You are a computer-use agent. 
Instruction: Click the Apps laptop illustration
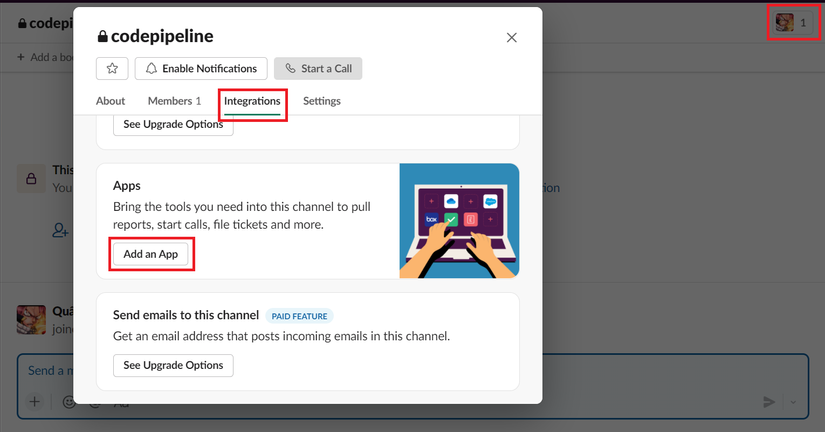pos(459,221)
